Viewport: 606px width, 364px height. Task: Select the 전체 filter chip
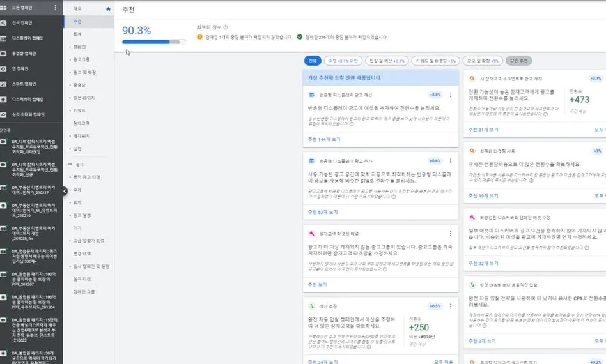[313, 61]
